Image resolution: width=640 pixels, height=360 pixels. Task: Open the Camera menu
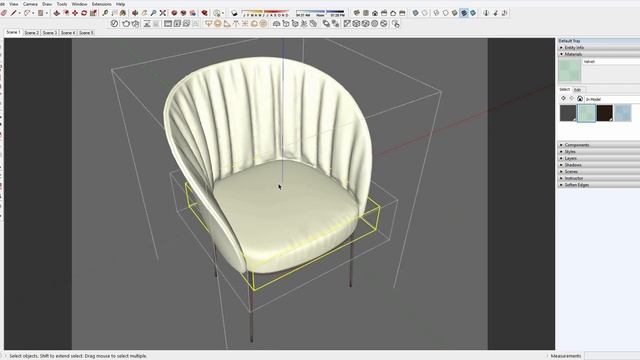coord(30,4)
